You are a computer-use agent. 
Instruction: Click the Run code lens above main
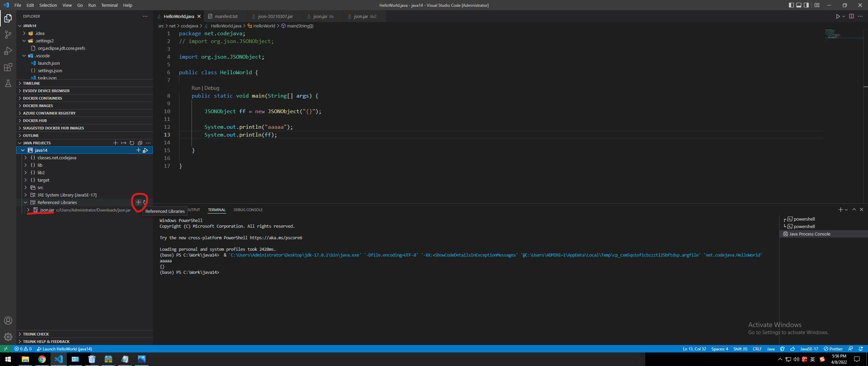pos(196,88)
